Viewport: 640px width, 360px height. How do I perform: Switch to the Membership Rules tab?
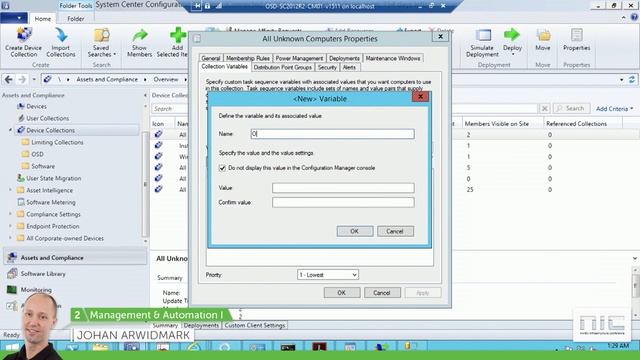248,58
